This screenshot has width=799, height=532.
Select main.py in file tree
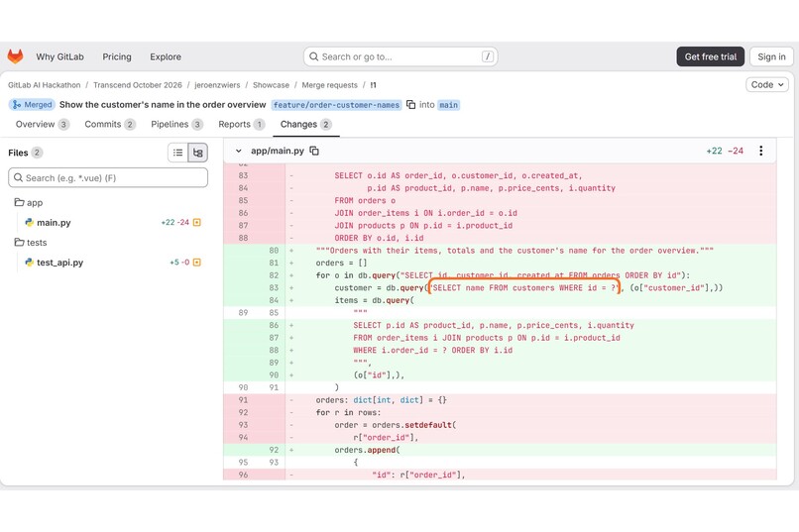54,223
